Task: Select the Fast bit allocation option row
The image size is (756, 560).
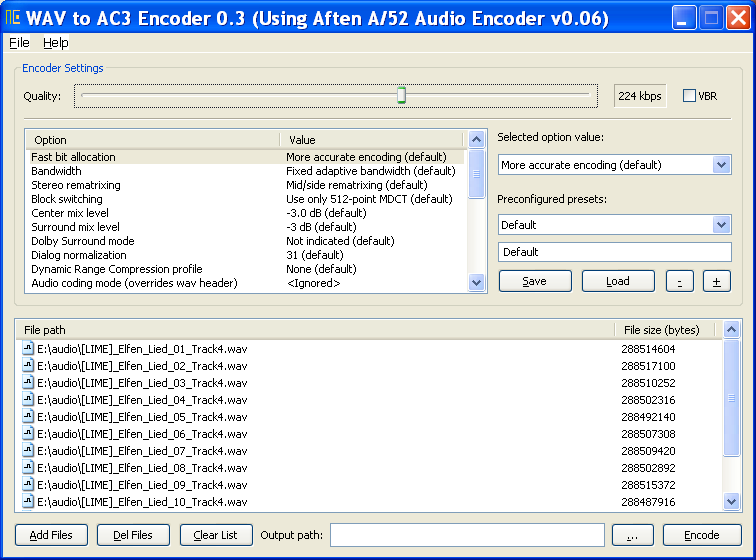Action: [x=245, y=157]
